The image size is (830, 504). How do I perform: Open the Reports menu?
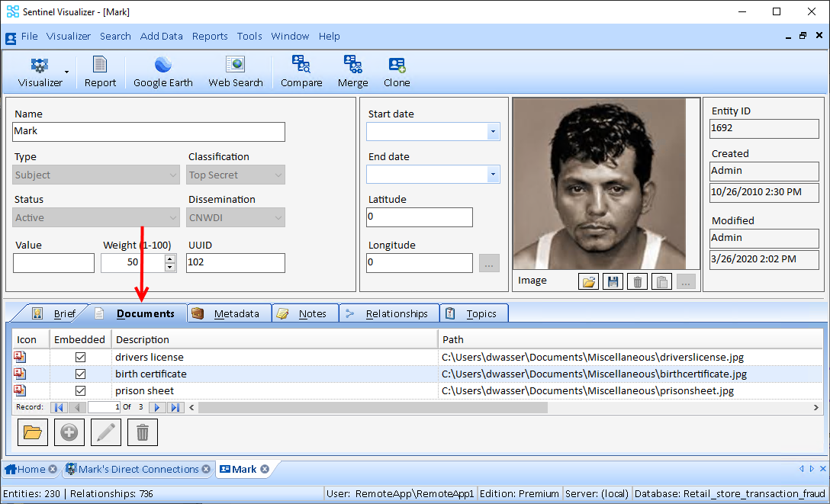tap(210, 36)
